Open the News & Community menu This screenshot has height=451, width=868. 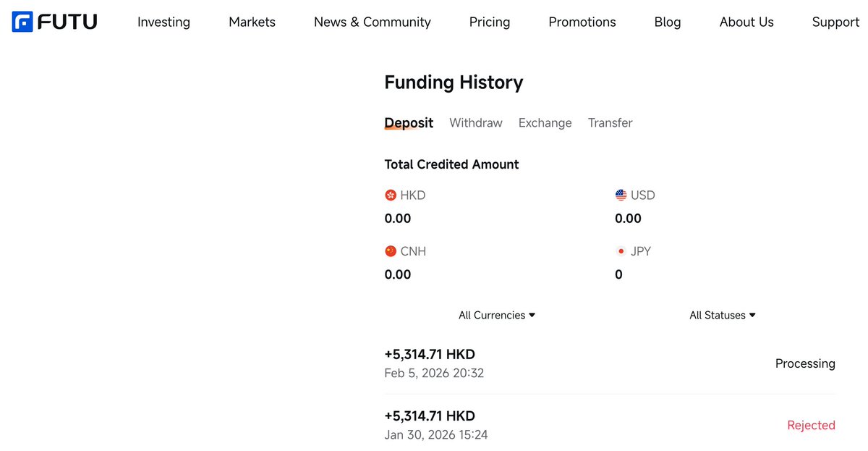372,22
